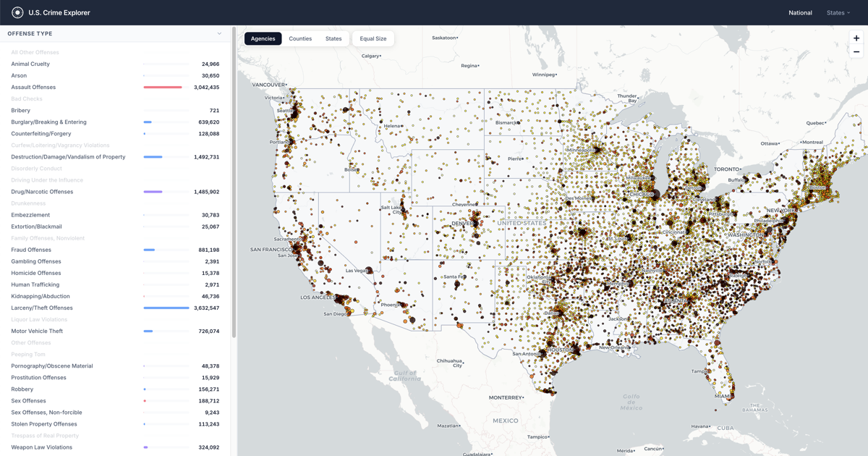Viewport: 868px width, 456px height.
Task: Click the DENVER label on the map
Action: tap(463, 223)
